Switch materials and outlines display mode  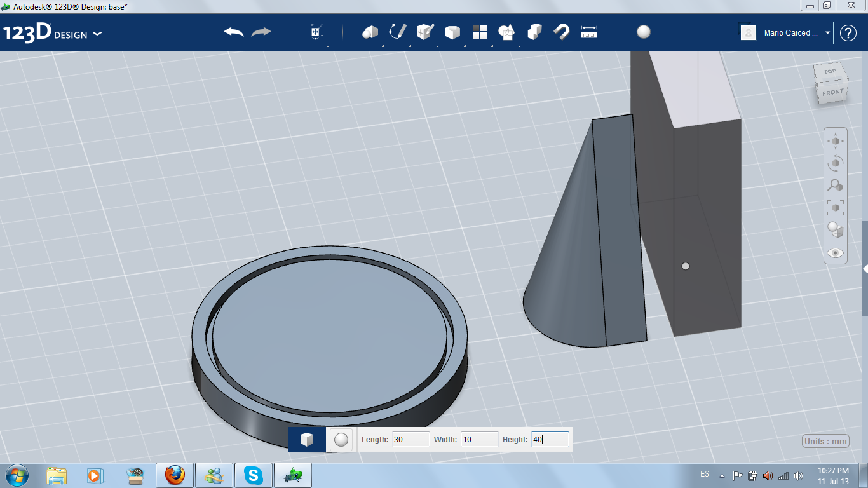(836, 230)
